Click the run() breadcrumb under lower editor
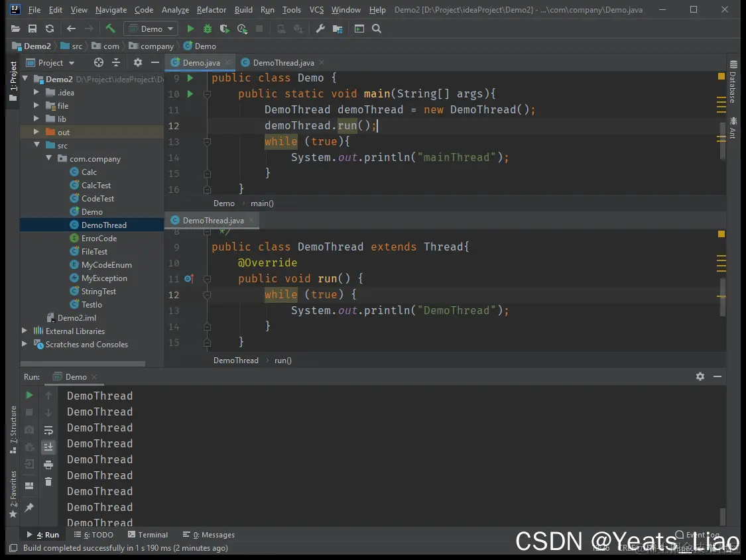The width and height of the screenshot is (746, 560). 282,361
